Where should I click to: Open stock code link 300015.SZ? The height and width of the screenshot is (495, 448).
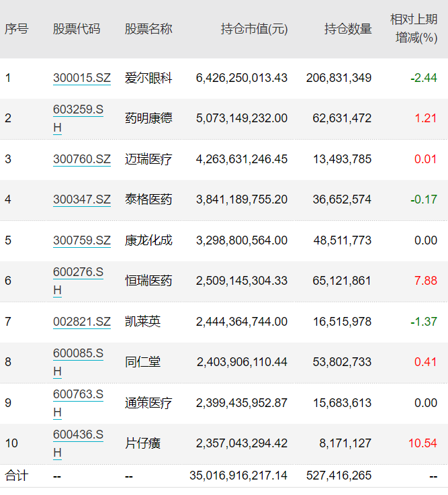click(82, 78)
